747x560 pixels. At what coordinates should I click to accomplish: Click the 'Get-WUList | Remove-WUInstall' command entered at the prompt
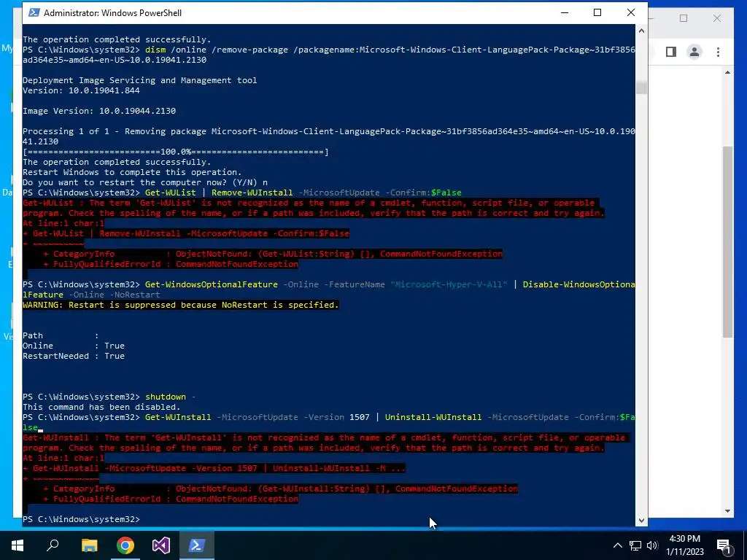point(303,192)
